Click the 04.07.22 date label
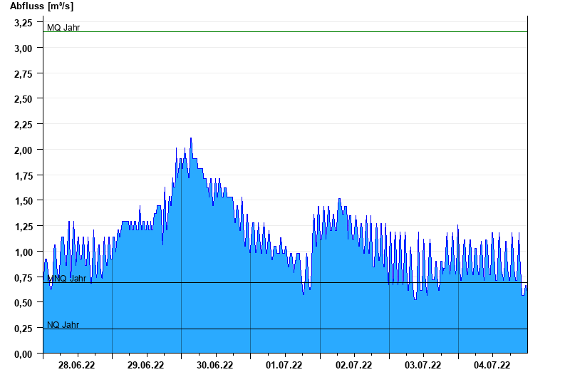The width and height of the screenshot is (570, 392). click(x=492, y=366)
